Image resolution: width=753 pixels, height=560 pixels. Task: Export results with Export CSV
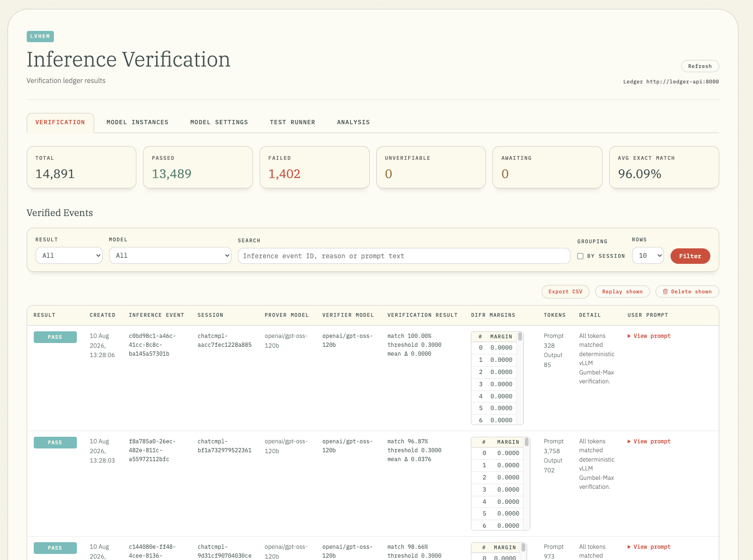click(565, 291)
